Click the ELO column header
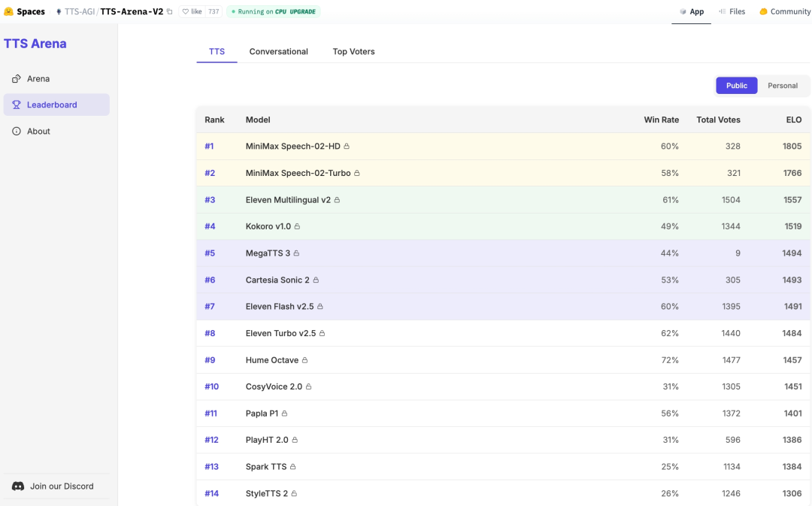 (x=794, y=120)
